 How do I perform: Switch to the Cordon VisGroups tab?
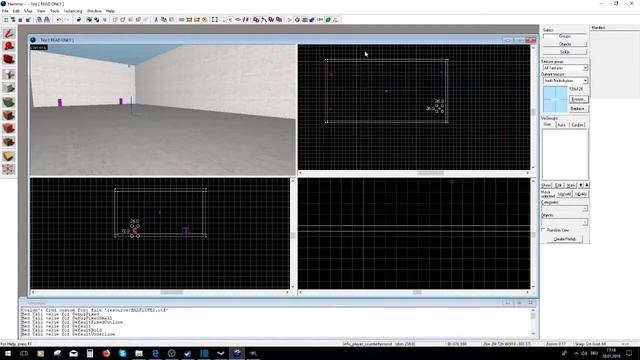coord(577,124)
